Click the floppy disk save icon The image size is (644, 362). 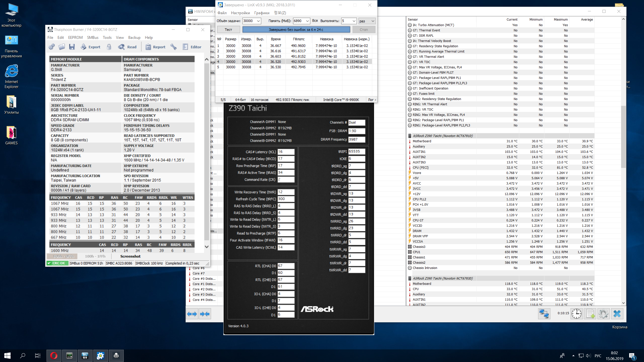pyautogui.click(x=72, y=47)
